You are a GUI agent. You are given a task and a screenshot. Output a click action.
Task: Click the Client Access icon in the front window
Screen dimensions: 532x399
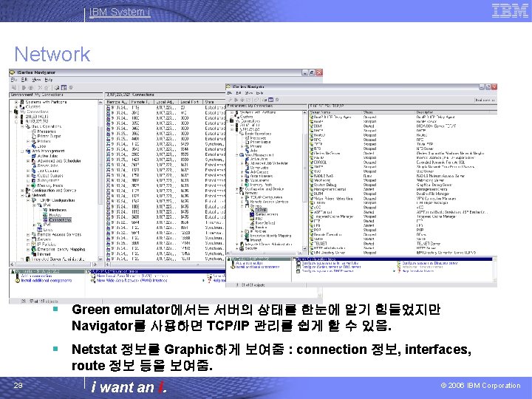pyautogui.click(x=252, y=214)
